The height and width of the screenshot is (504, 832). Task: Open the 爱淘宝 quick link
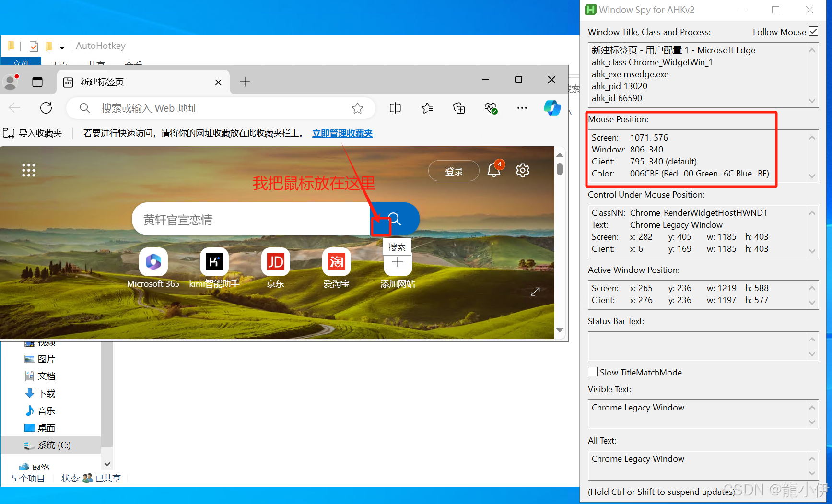(336, 268)
